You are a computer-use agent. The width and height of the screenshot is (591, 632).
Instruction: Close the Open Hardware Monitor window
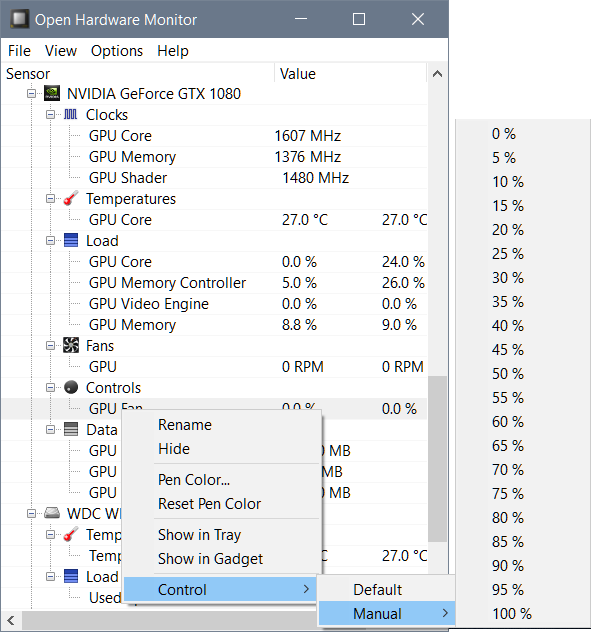(418, 19)
